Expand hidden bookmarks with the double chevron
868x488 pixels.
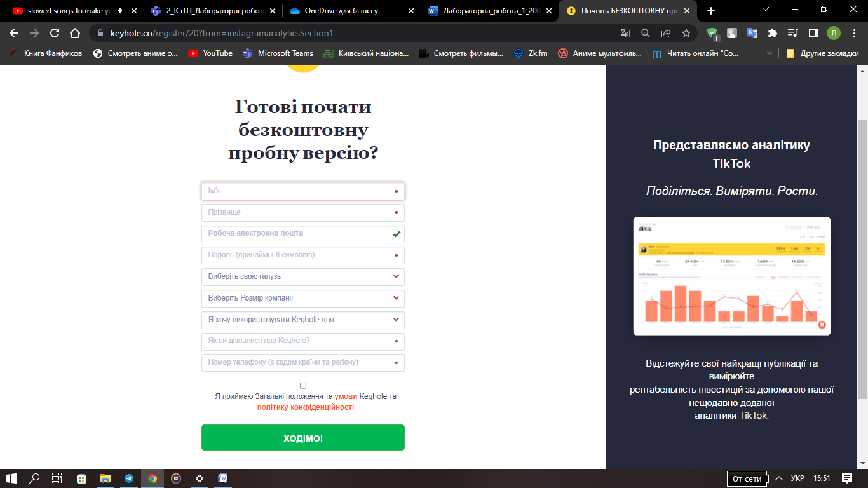770,53
